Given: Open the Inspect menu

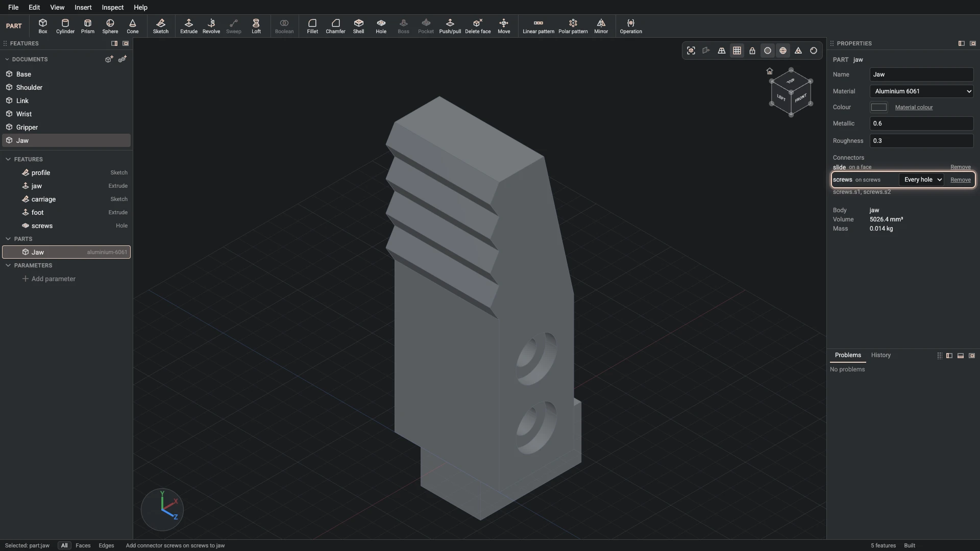Looking at the screenshot, I should pyautogui.click(x=113, y=8).
